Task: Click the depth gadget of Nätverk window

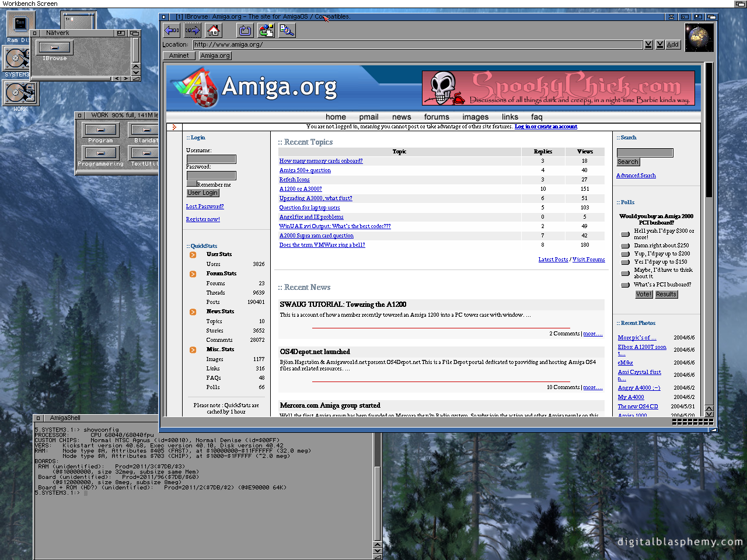Action: click(135, 33)
